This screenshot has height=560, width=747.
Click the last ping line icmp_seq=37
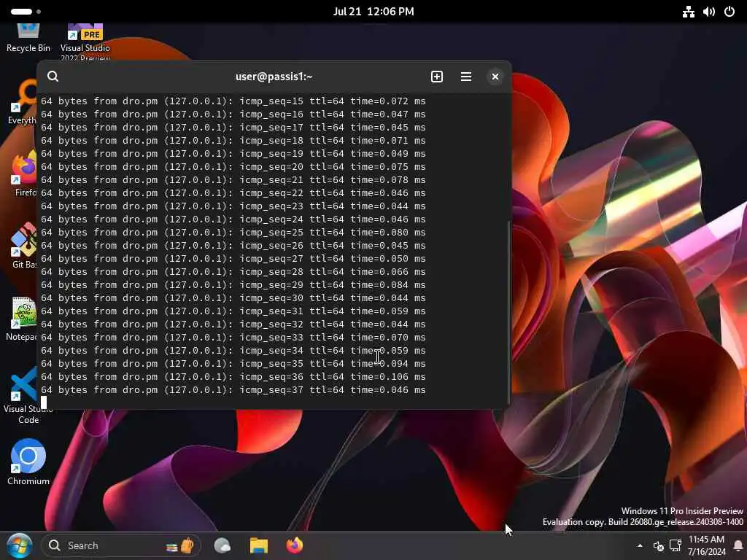[x=233, y=390]
